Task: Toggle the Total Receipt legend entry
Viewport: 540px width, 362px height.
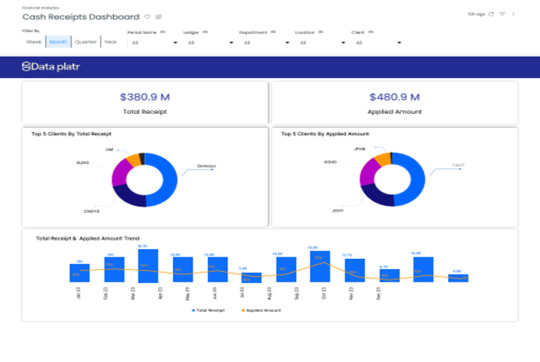Action: (208, 310)
